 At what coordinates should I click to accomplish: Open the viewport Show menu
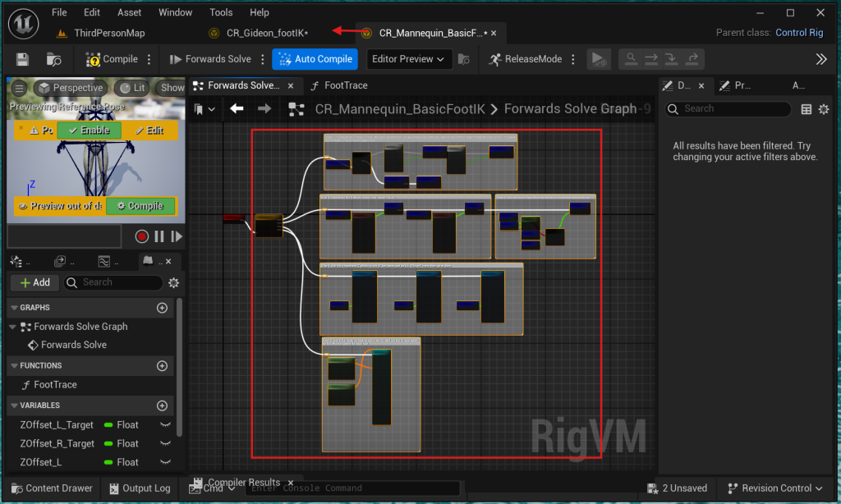pyautogui.click(x=171, y=88)
